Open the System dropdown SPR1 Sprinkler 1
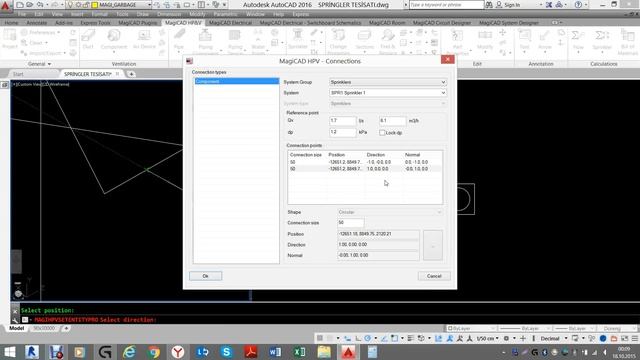Image resolution: width=640 pixels, height=360 pixels. coord(388,93)
